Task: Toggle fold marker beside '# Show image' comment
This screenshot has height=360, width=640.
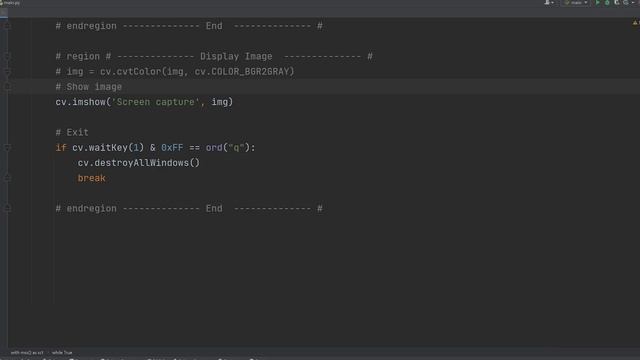Action: click(7, 87)
